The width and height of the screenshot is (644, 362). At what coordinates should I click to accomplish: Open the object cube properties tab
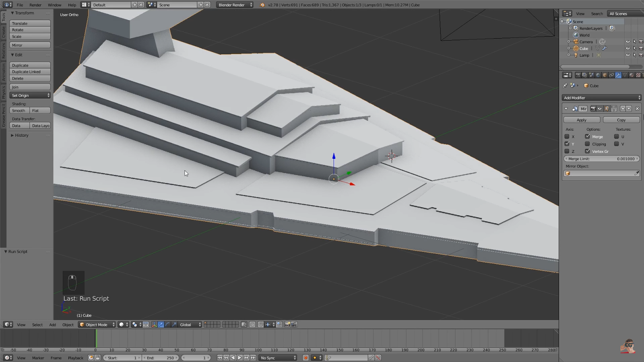coord(605,75)
